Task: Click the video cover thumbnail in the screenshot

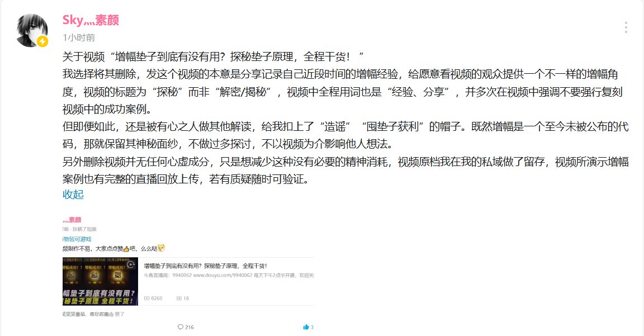Action: point(100,282)
